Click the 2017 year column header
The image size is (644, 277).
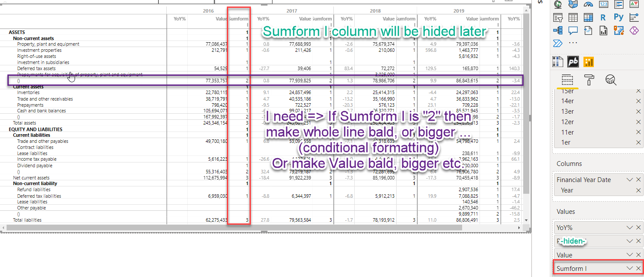point(292,10)
